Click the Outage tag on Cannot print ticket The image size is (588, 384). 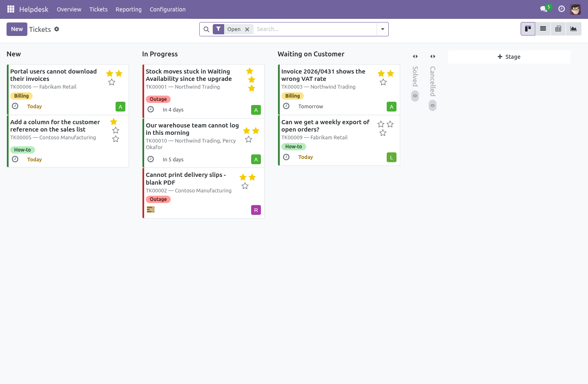[x=158, y=199]
